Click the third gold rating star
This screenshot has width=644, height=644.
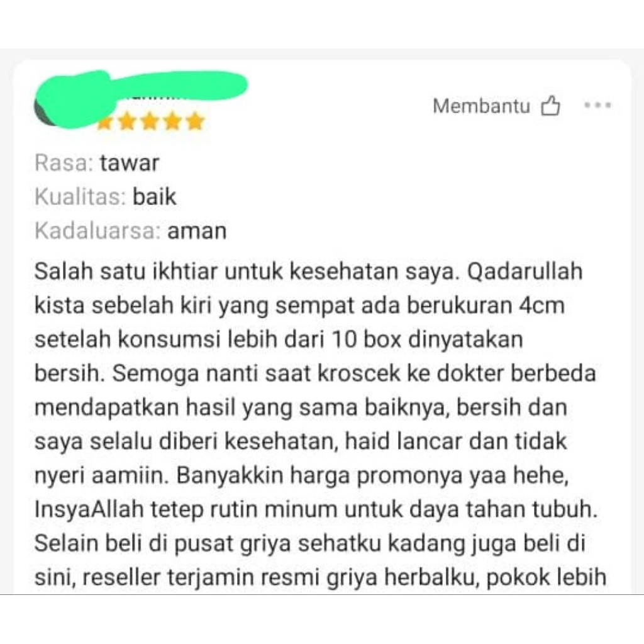[x=150, y=121]
